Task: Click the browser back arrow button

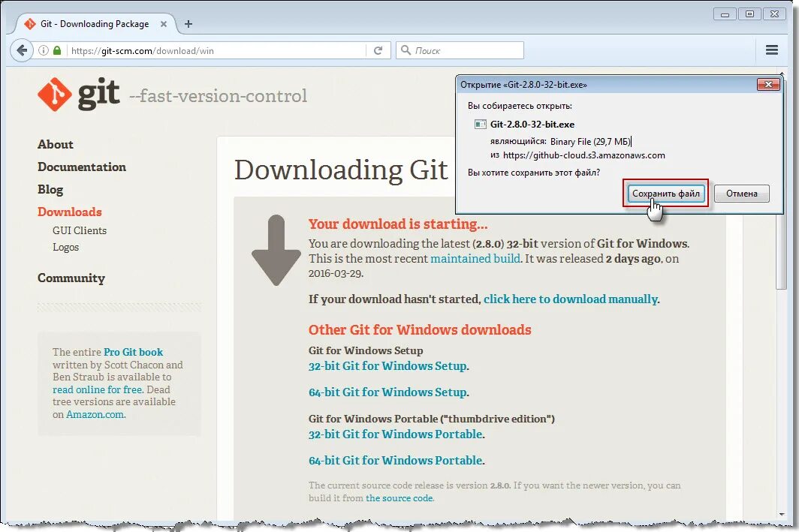Action: pos(21,50)
